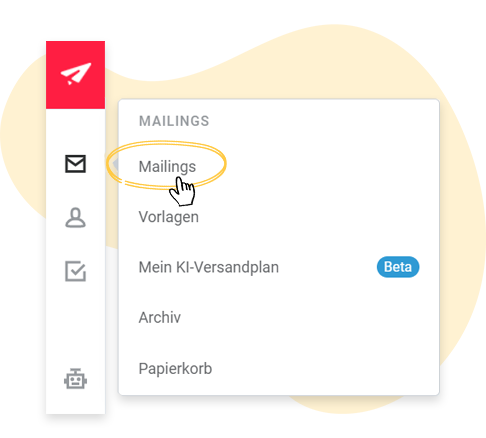Click the blue Beta badge

pyautogui.click(x=398, y=267)
